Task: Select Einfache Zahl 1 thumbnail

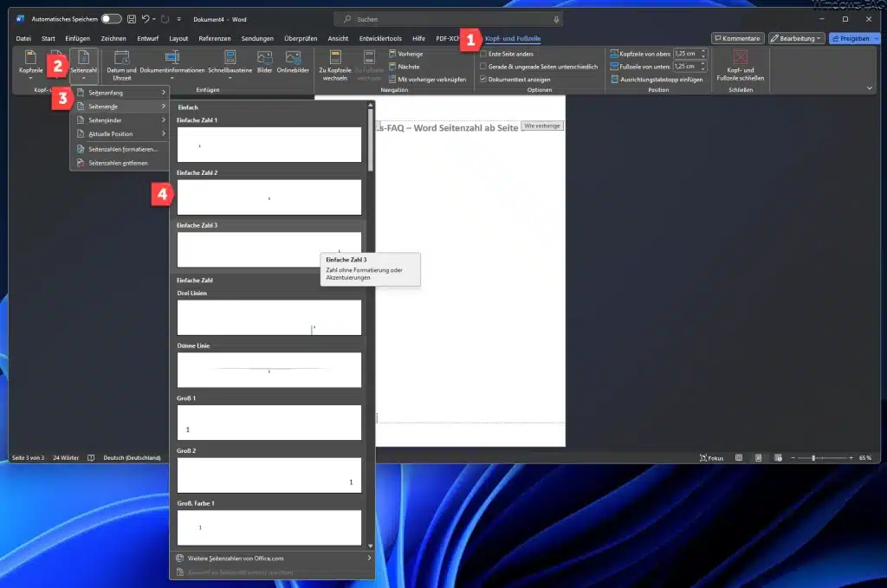Action: 269,145
